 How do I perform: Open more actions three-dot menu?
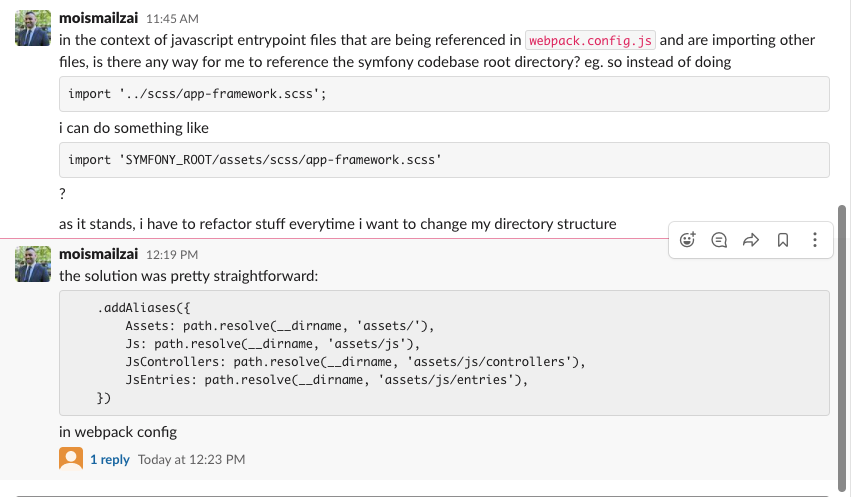[815, 240]
